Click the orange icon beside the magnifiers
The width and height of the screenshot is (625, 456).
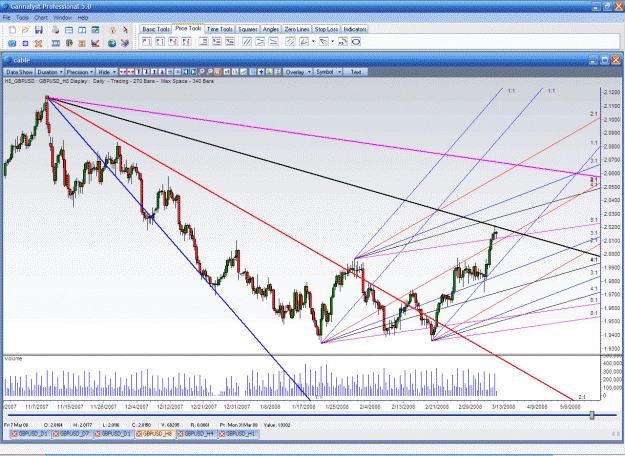pyautogui.click(x=217, y=72)
